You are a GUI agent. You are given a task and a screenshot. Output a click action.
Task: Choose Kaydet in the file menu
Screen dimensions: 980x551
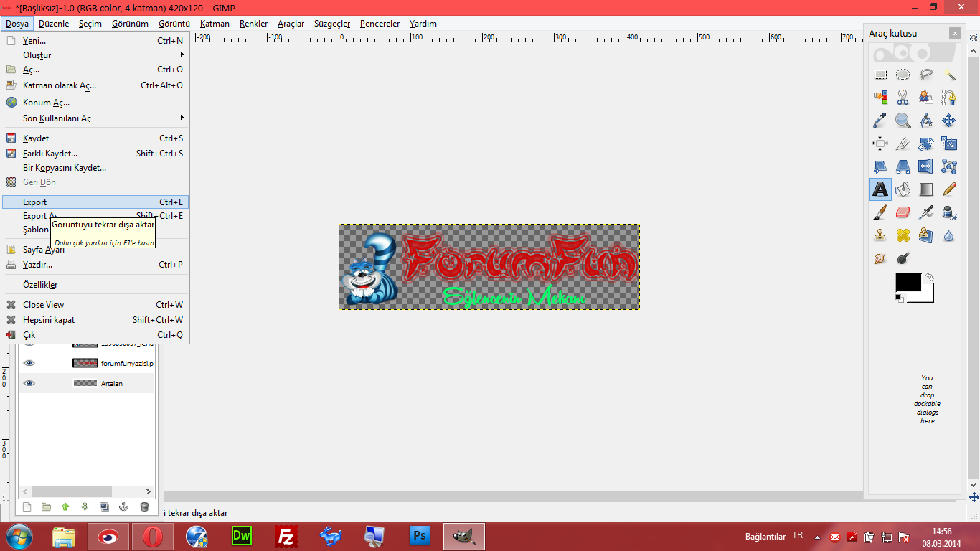pos(95,138)
